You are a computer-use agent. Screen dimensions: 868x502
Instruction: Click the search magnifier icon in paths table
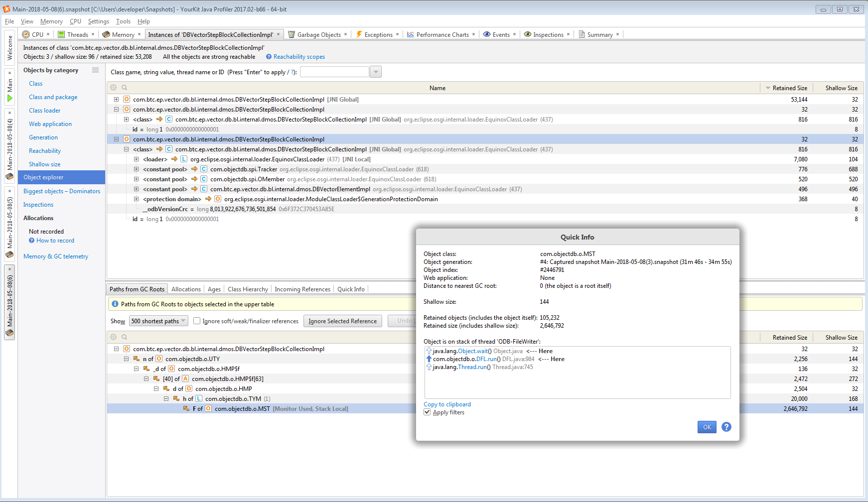pyautogui.click(x=125, y=337)
